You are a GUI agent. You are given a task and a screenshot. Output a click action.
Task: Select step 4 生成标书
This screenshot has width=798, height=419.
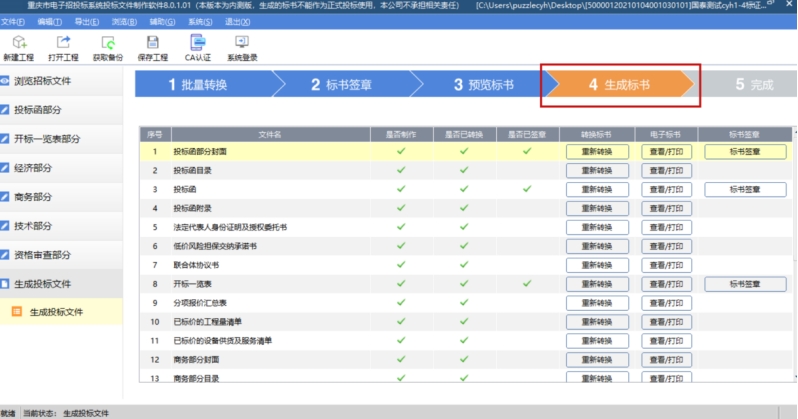click(x=618, y=85)
